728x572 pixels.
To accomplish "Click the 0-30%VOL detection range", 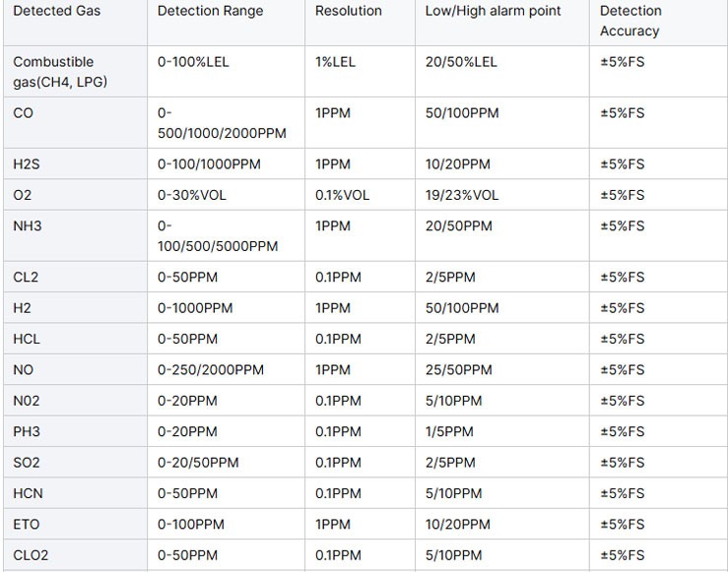I will (192, 195).
